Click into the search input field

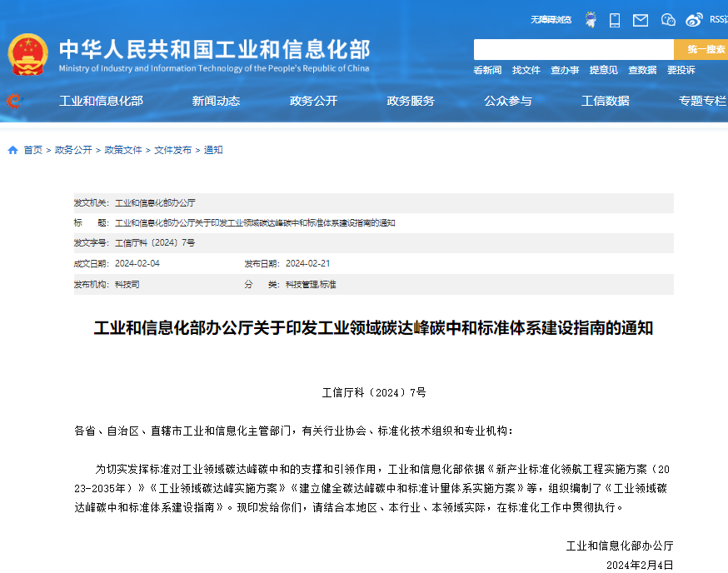(573, 49)
